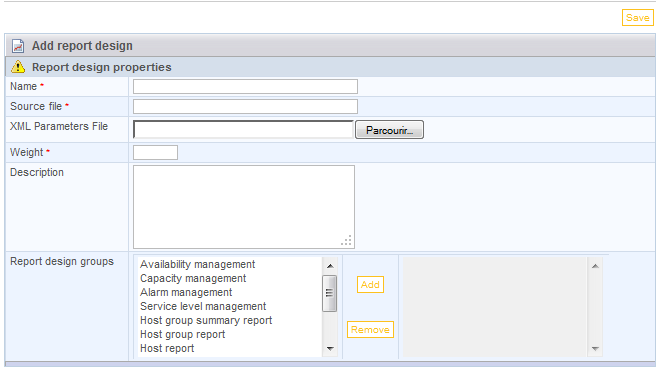Click the report design document icon
Image resolution: width=660 pixels, height=373 pixels.
(x=18, y=45)
